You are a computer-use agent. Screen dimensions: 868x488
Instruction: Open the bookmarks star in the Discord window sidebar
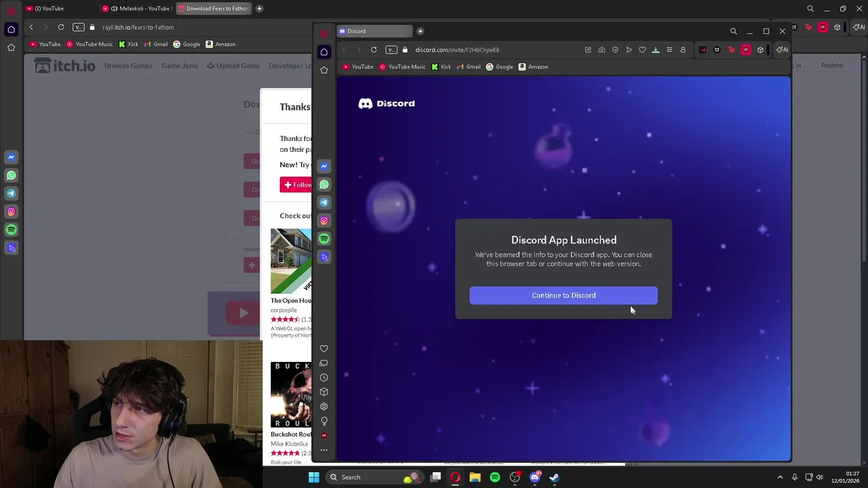point(324,70)
